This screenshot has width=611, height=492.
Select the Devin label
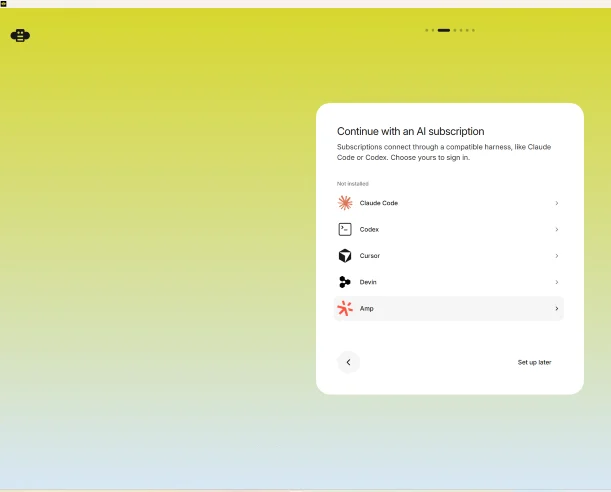tap(368, 282)
